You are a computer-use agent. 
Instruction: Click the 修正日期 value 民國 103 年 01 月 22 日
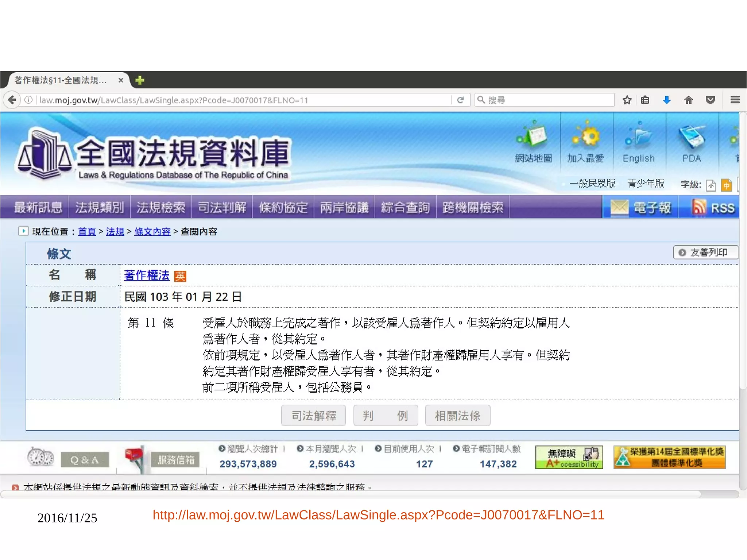pyautogui.click(x=183, y=297)
